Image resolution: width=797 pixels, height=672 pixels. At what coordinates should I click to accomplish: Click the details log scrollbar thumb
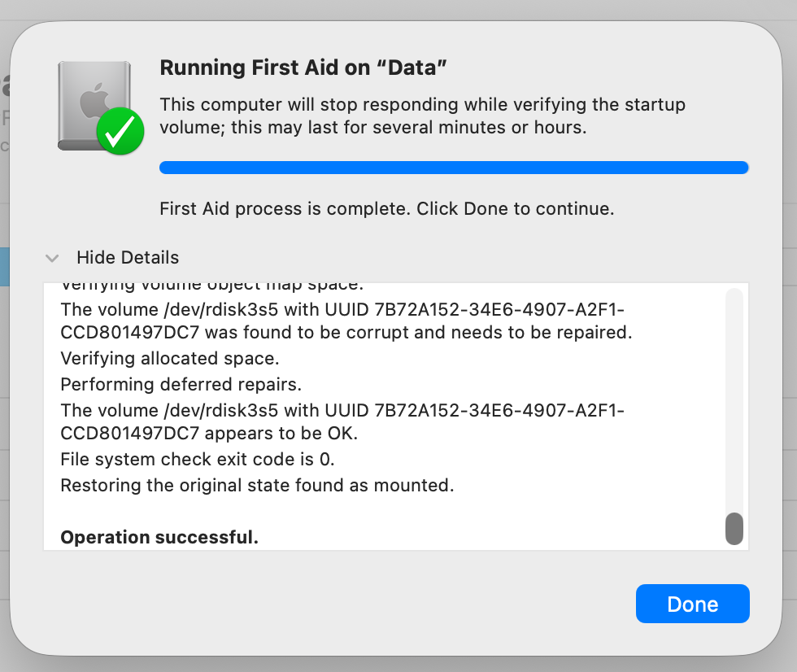(x=734, y=529)
